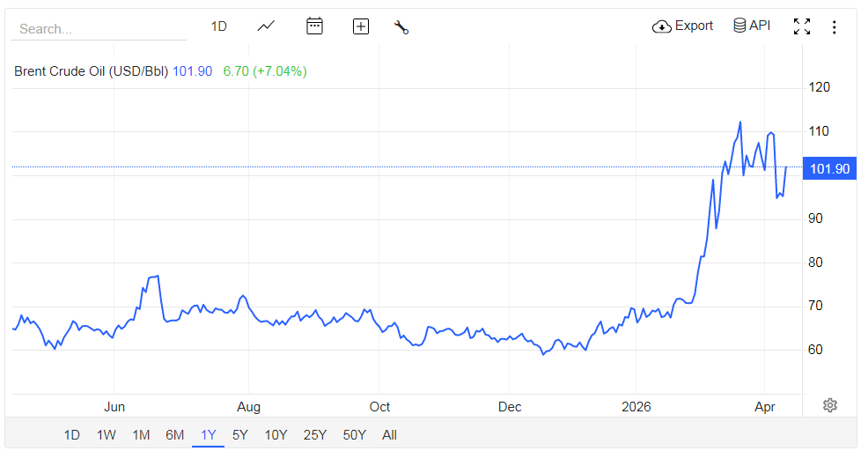Open the calendar date range picker
868x451 pixels.
pyautogui.click(x=314, y=26)
